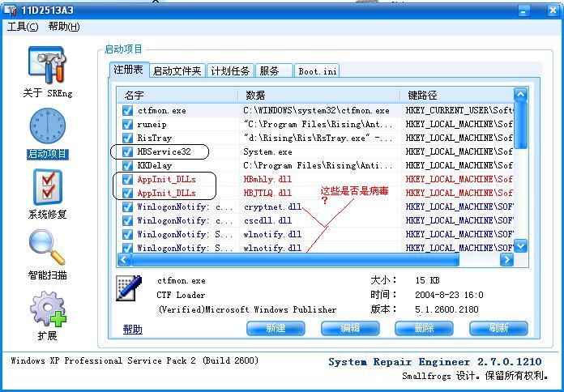Open the 帮助(H) menu
This screenshot has height=392, width=564.
(x=64, y=27)
